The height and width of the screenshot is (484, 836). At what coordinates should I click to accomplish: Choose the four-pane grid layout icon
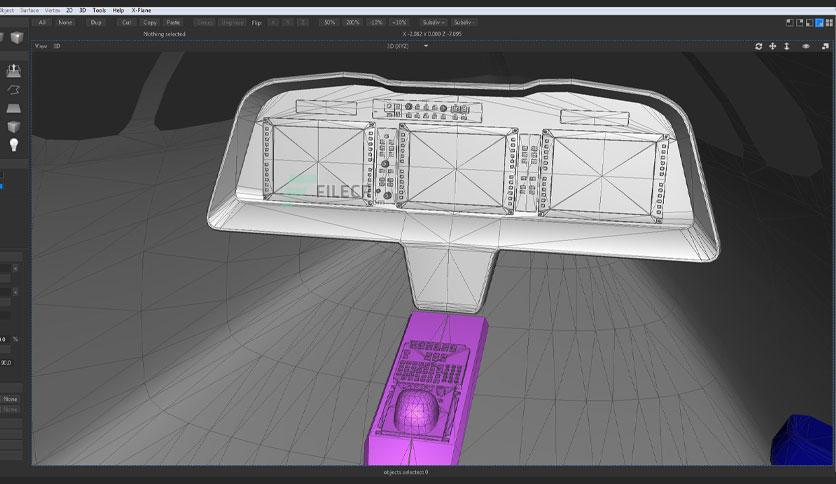pos(829,22)
